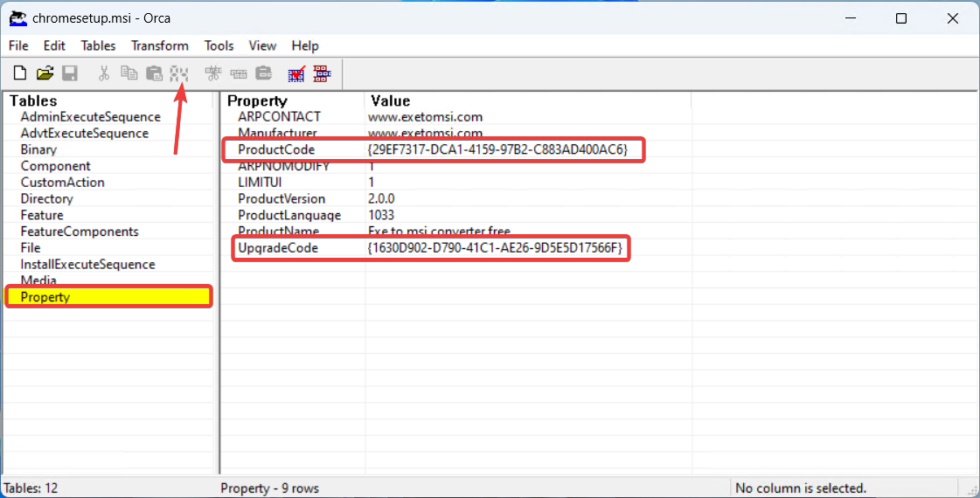Select the Component table
Screen dimensions: 980x498
click(55, 166)
